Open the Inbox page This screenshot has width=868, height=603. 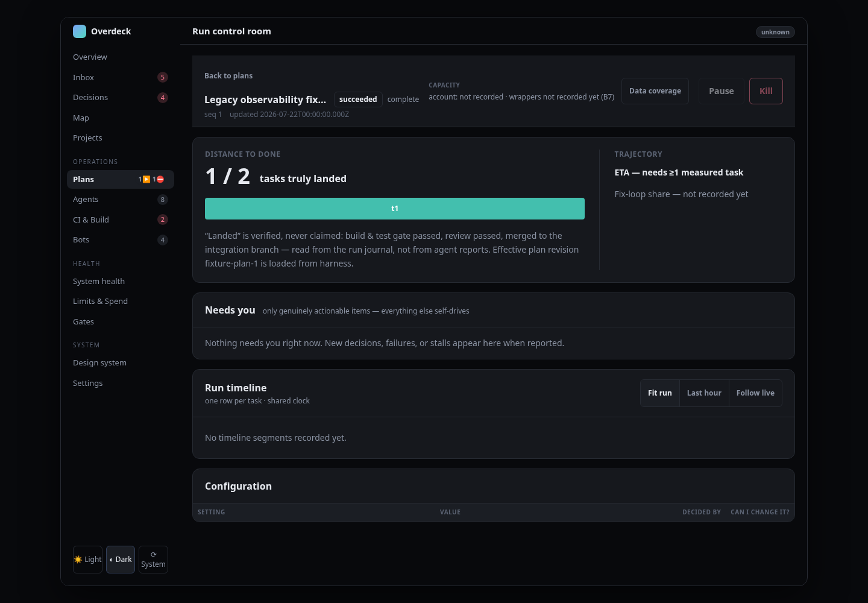point(121,77)
